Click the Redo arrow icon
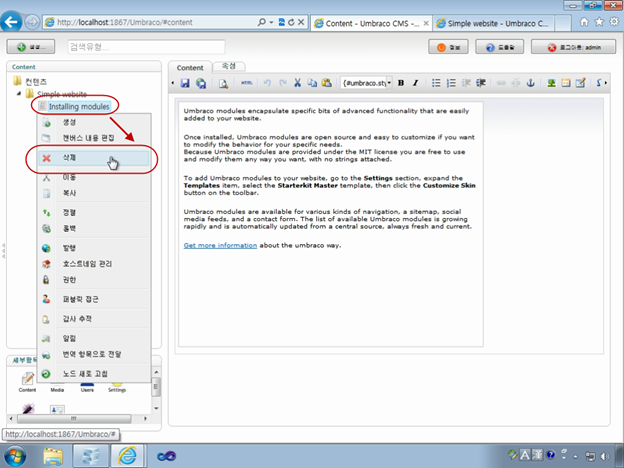 pos(283,83)
